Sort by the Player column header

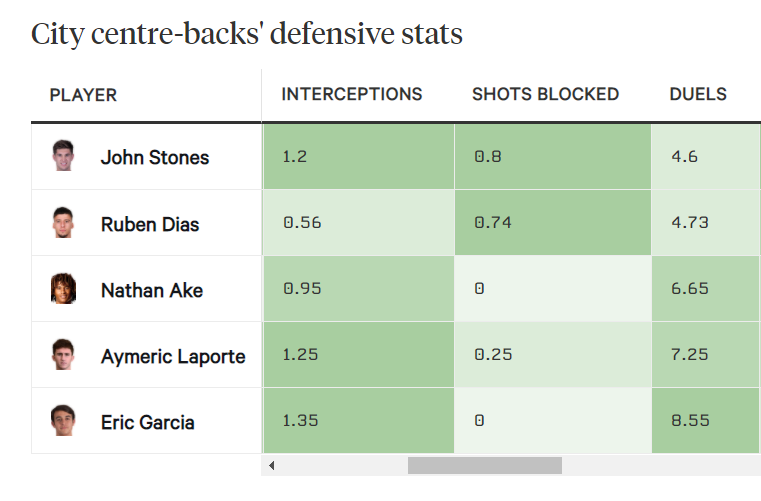point(83,95)
